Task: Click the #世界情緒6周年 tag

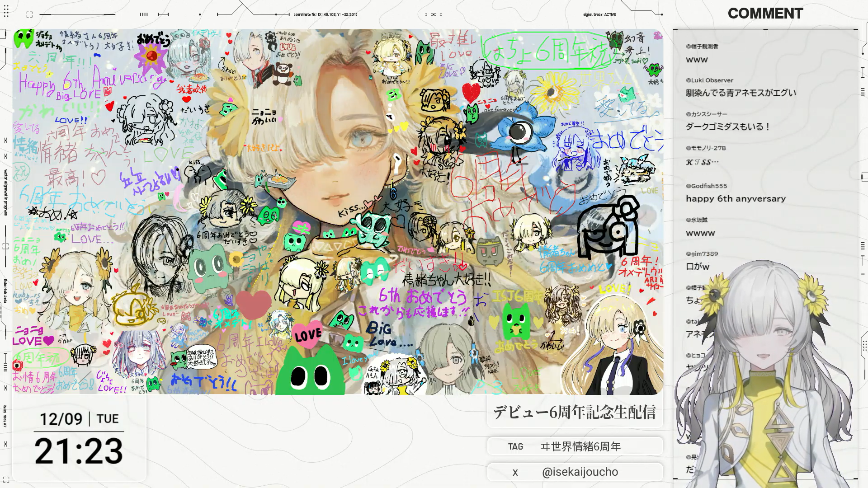Action: pos(580,446)
